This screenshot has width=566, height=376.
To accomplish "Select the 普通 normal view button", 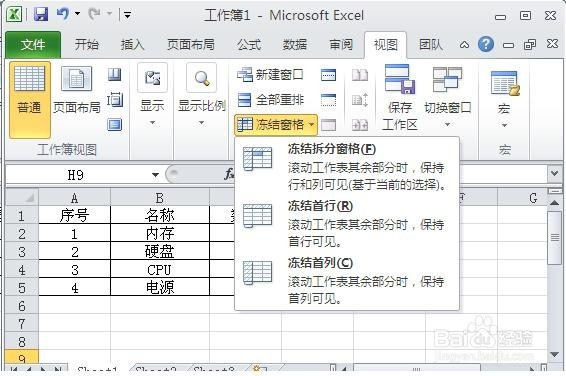I will pyautogui.click(x=30, y=100).
